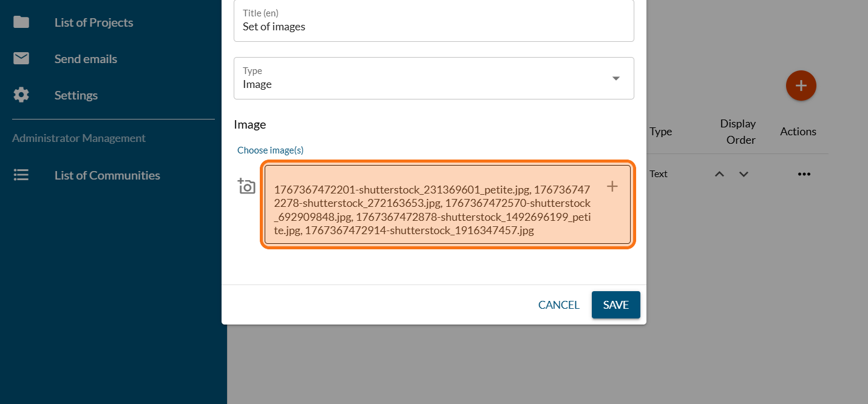
Task: Move the Text row down with the down chevron
Action: point(744,174)
